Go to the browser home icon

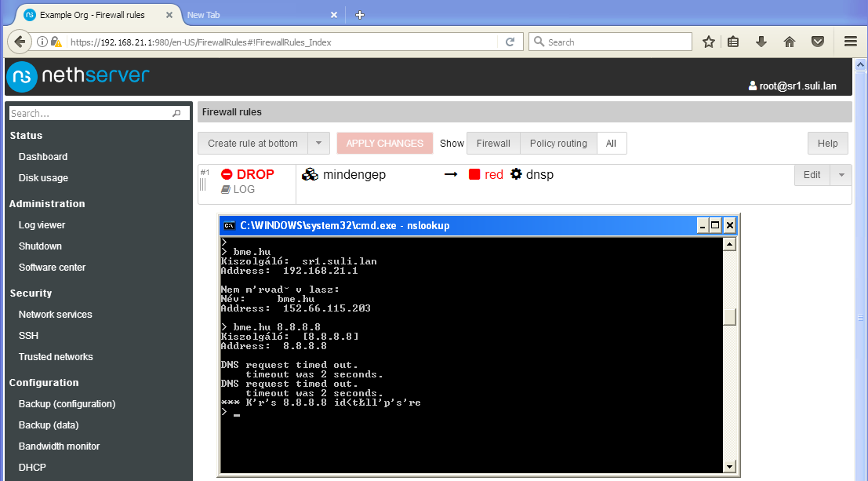(790, 42)
